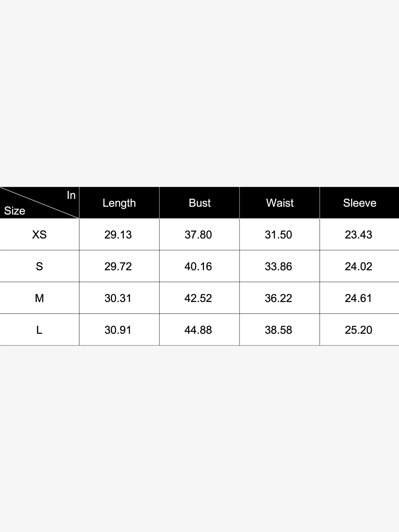This screenshot has width=399, height=532.
Task: Select the L size row label
Action: pos(39,330)
